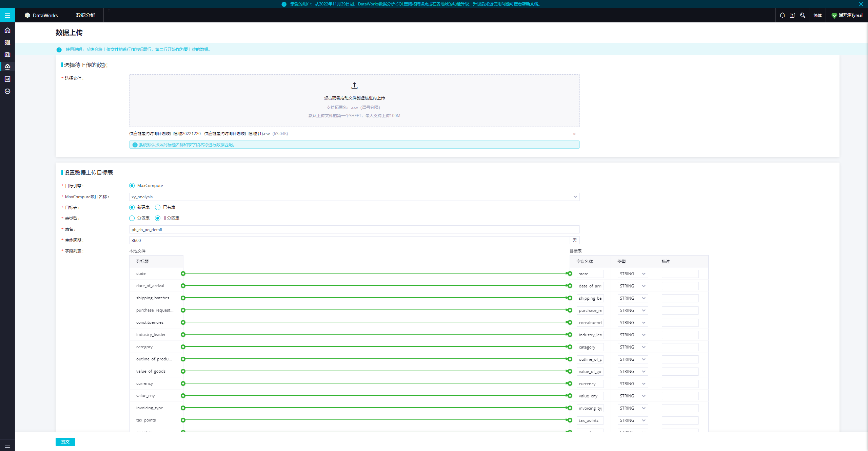Viewport: 868px width, 451px height.
Task: Open the type dropdown for state field
Action: 632,274
